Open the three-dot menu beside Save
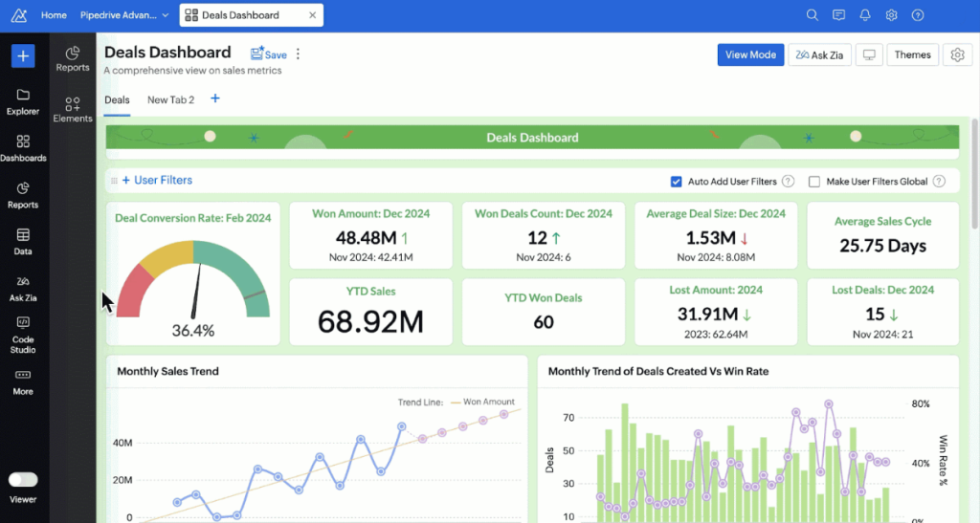 pyautogui.click(x=298, y=54)
